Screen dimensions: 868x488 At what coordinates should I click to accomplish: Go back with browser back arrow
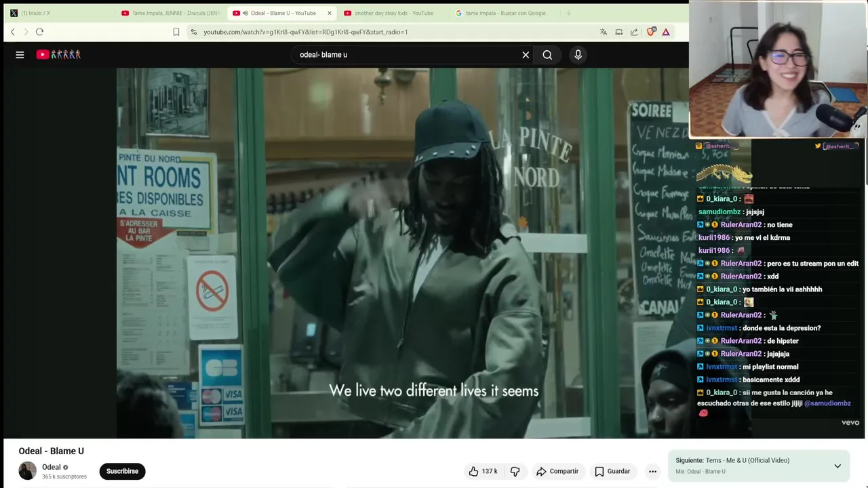coord(12,32)
